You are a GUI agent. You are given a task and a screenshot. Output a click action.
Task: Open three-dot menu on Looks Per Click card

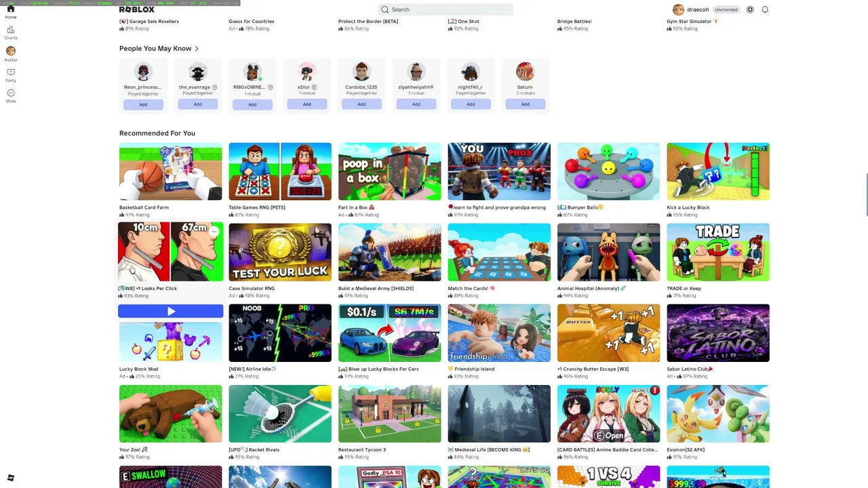(x=214, y=232)
